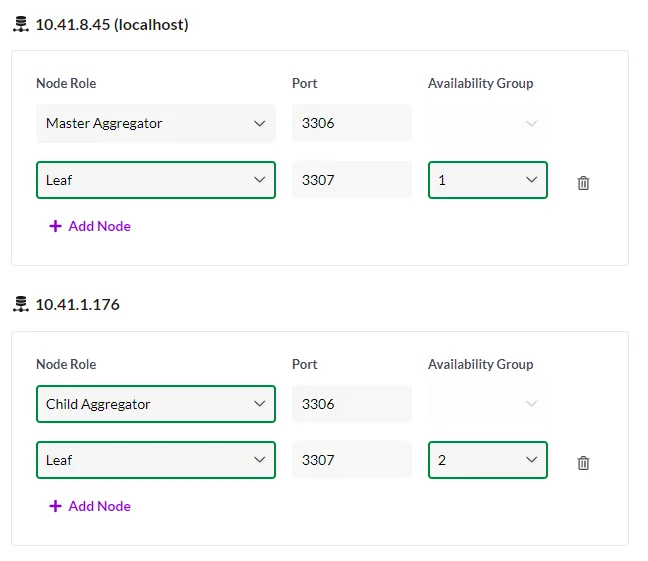Click the Master Aggregator port field 3306
The width and height of the screenshot is (648, 561).
(352, 123)
